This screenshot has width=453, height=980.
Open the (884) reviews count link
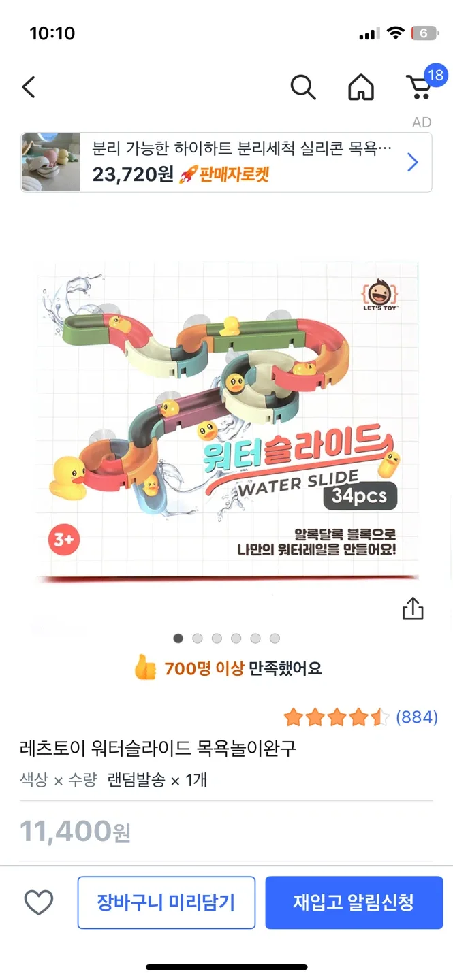pyautogui.click(x=416, y=717)
